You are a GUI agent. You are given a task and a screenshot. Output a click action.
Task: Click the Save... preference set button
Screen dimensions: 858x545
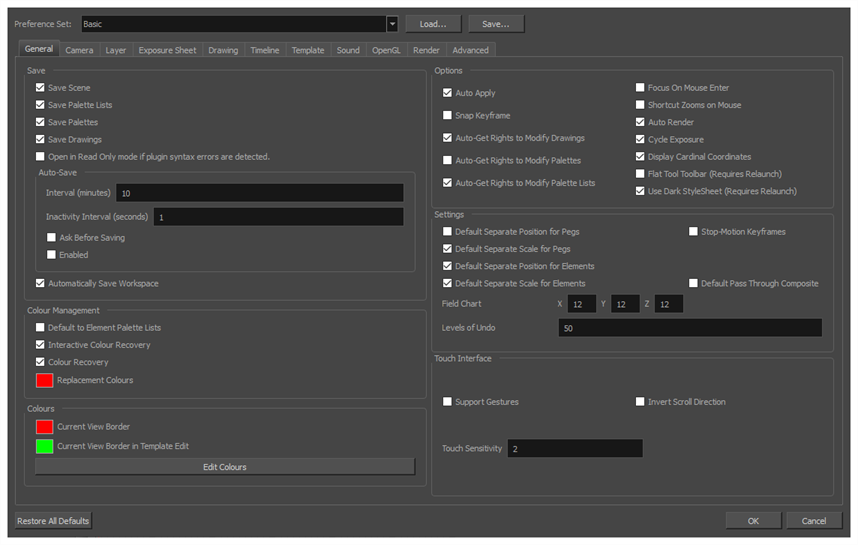coord(496,24)
